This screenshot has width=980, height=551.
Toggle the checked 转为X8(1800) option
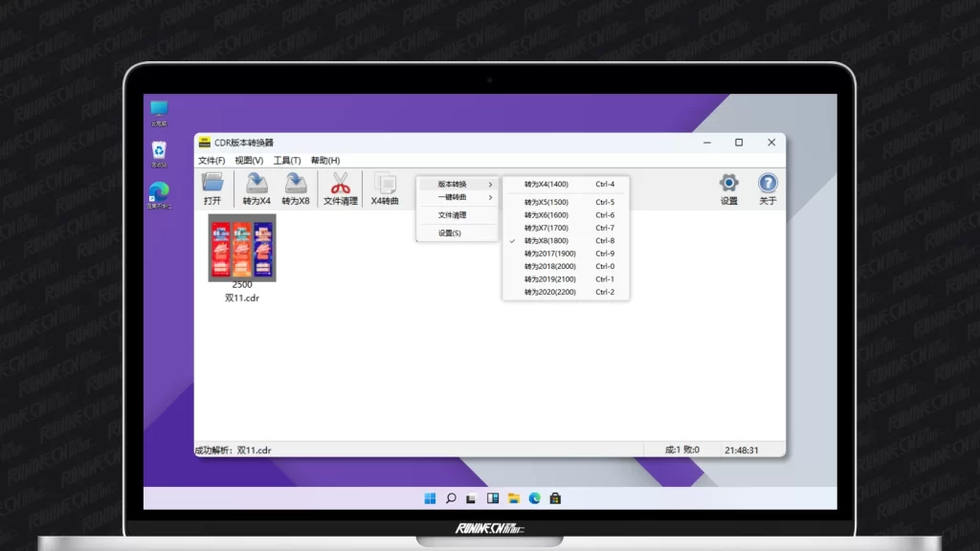click(546, 241)
